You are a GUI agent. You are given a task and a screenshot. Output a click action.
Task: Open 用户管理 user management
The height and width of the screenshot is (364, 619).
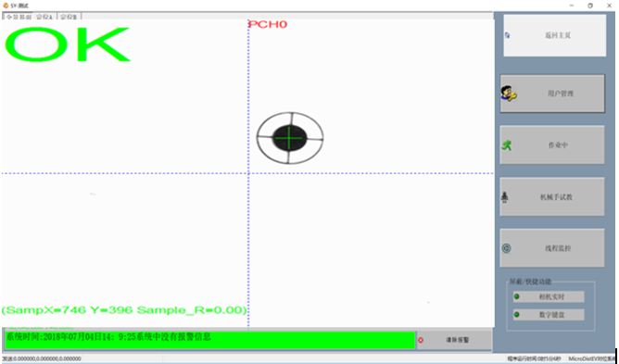(552, 94)
